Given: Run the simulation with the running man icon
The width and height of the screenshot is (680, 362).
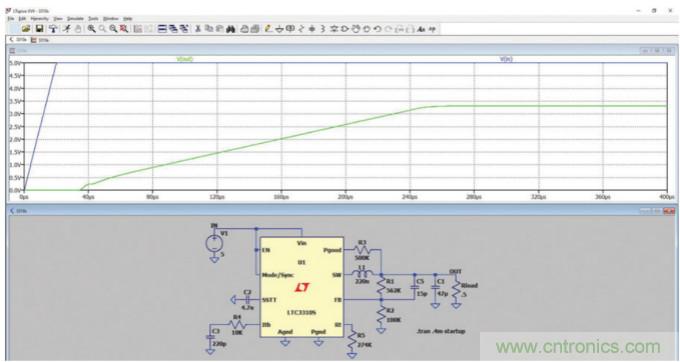Looking at the screenshot, I should click(66, 29).
